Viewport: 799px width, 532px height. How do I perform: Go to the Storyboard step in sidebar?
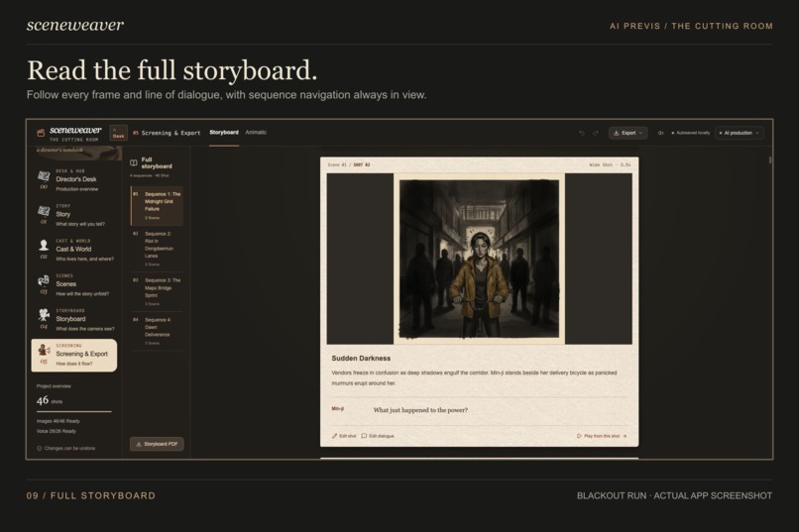coord(74,319)
